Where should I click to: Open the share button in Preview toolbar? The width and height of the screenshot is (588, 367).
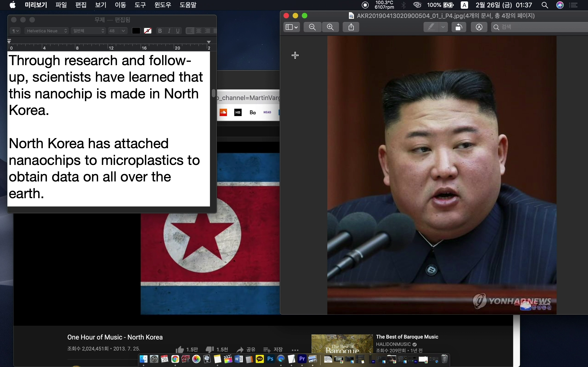(351, 27)
